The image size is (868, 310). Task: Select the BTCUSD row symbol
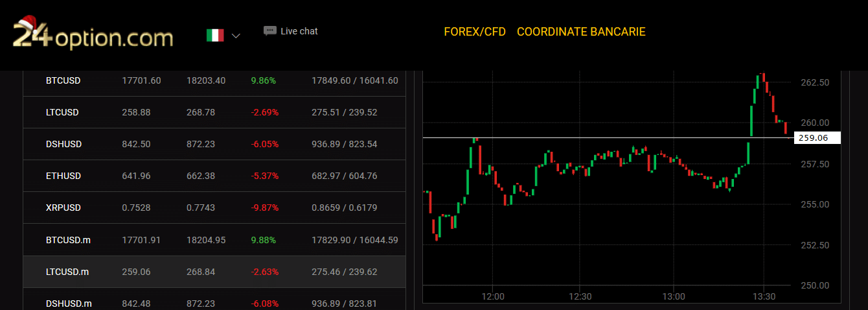63,80
